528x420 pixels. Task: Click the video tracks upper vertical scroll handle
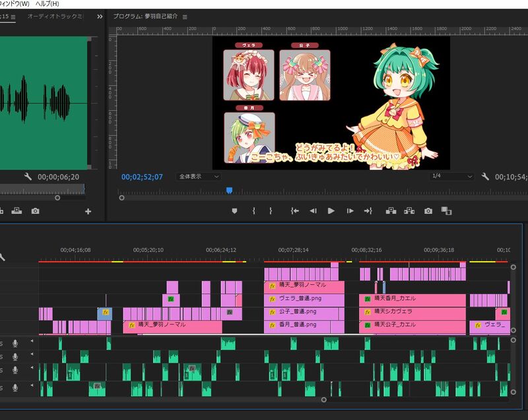pos(513,267)
